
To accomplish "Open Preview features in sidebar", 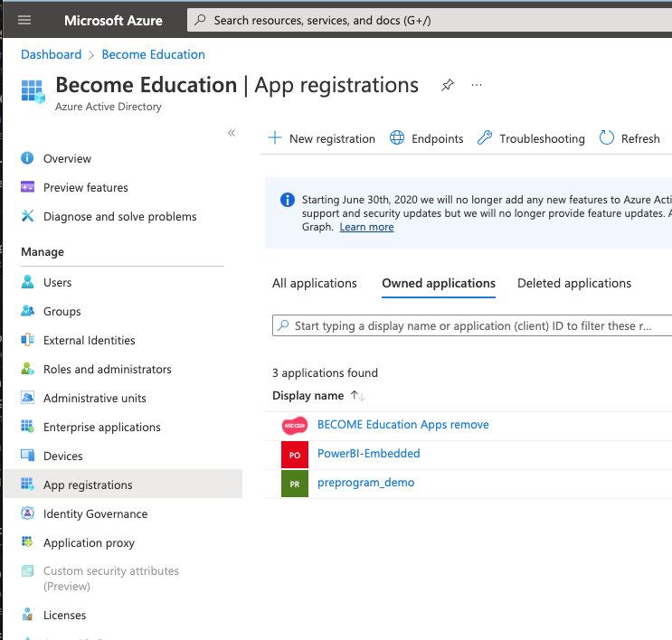I will click(86, 188).
